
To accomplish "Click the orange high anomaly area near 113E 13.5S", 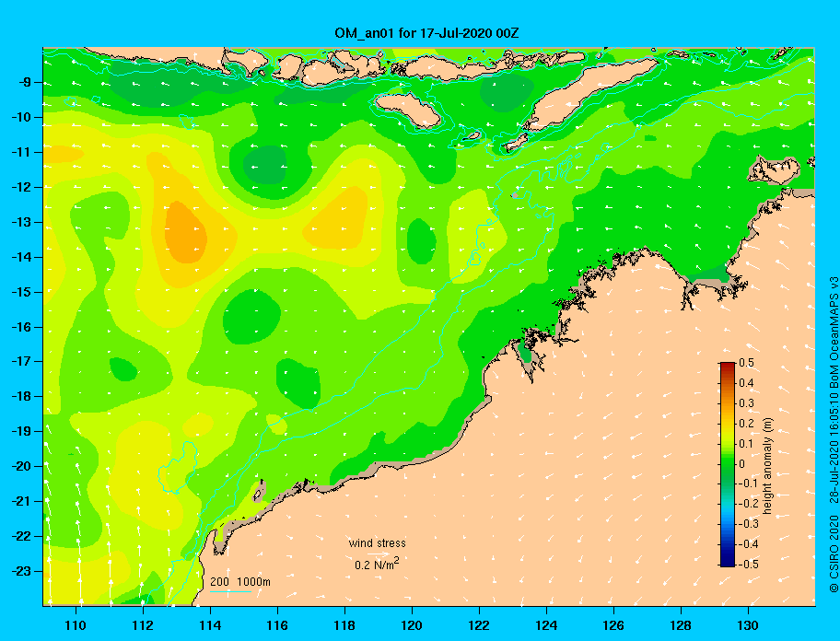I will (185, 233).
